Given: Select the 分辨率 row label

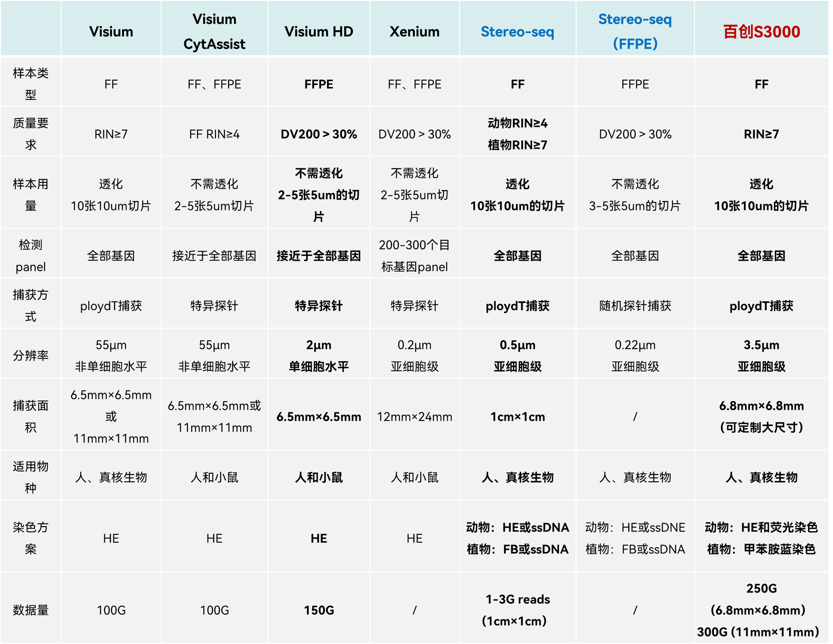Looking at the screenshot, I should (30, 355).
